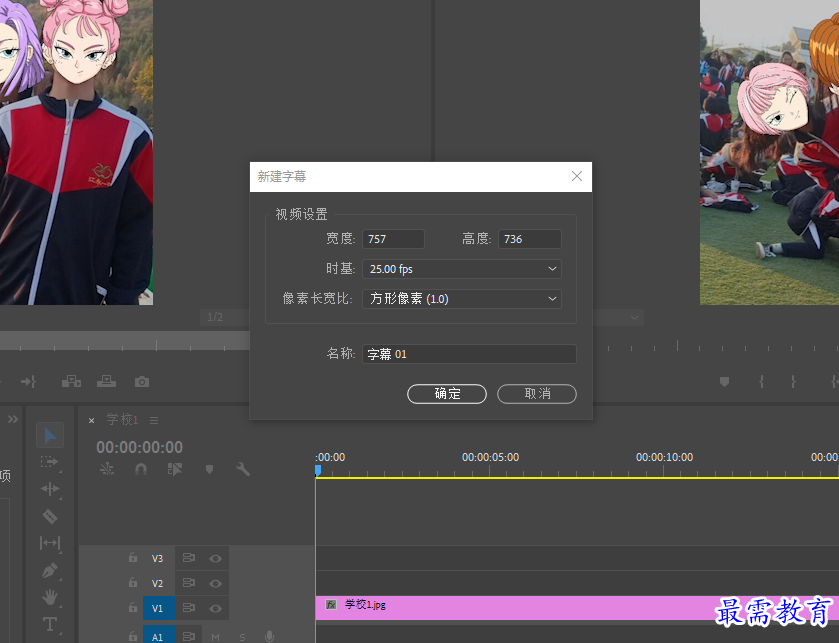Click the fx badge on 学校1.jpg clip
Image resolution: width=839 pixels, height=643 pixels.
click(x=331, y=604)
